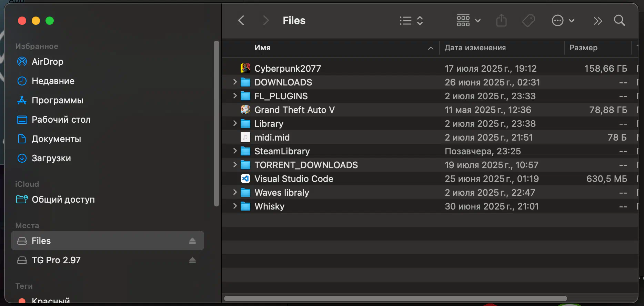This screenshot has height=306, width=644.
Task: Expand the Waves libraly folder
Action: (235, 192)
